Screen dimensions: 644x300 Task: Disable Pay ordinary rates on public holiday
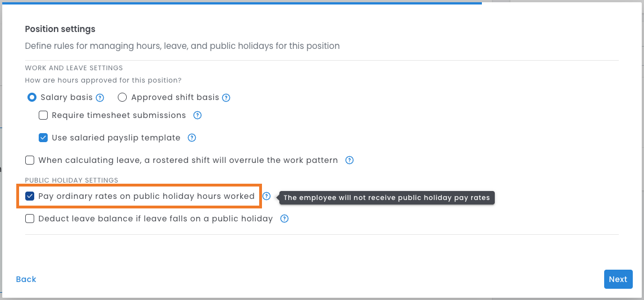coord(30,197)
